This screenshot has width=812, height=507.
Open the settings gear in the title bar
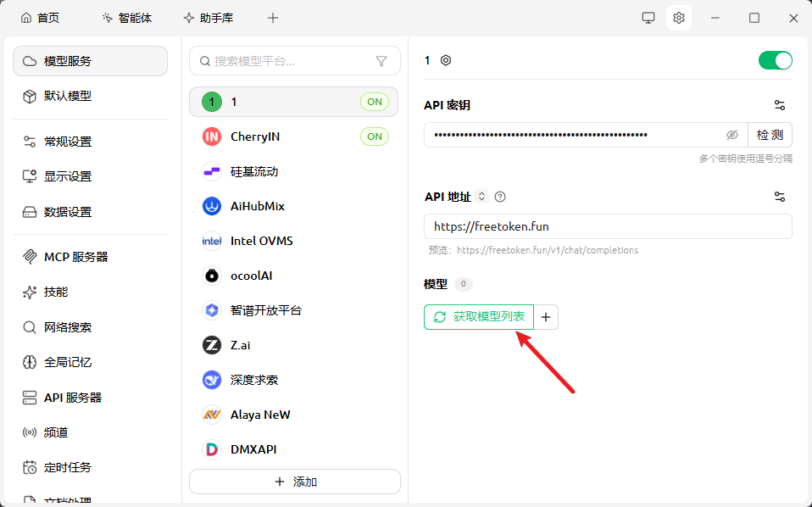pyautogui.click(x=678, y=18)
